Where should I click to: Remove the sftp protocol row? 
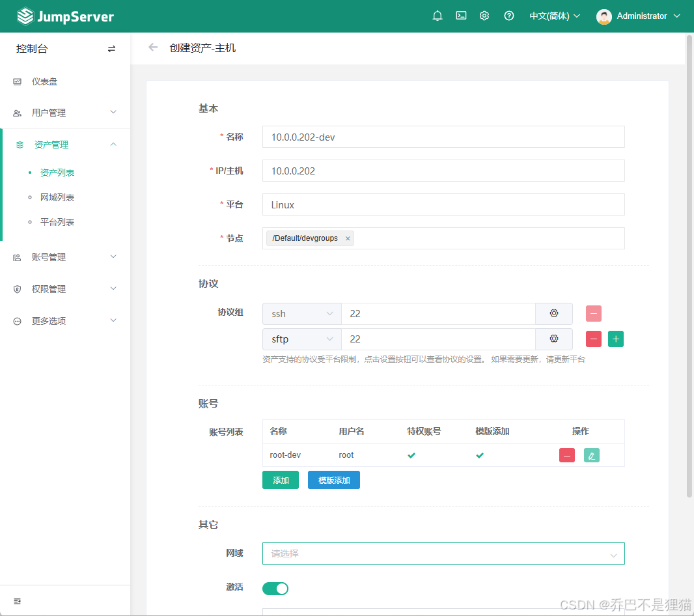(594, 339)
